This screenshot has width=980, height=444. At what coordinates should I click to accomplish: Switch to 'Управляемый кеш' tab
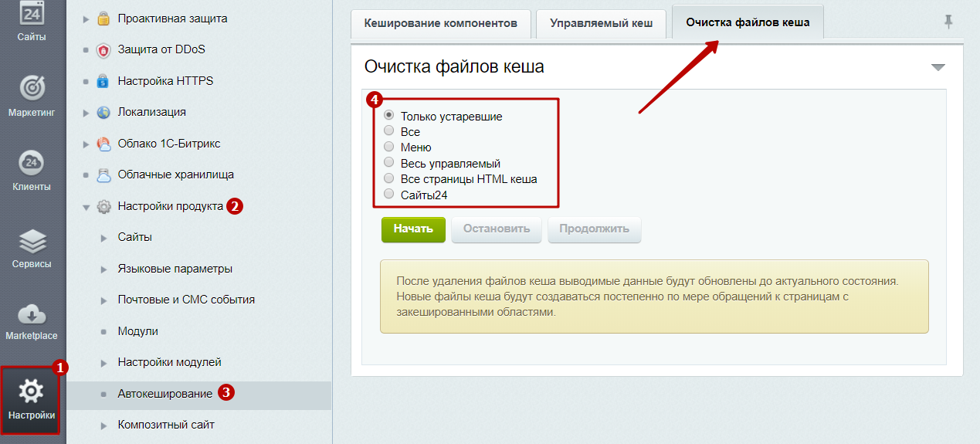(x=601, y=23)
